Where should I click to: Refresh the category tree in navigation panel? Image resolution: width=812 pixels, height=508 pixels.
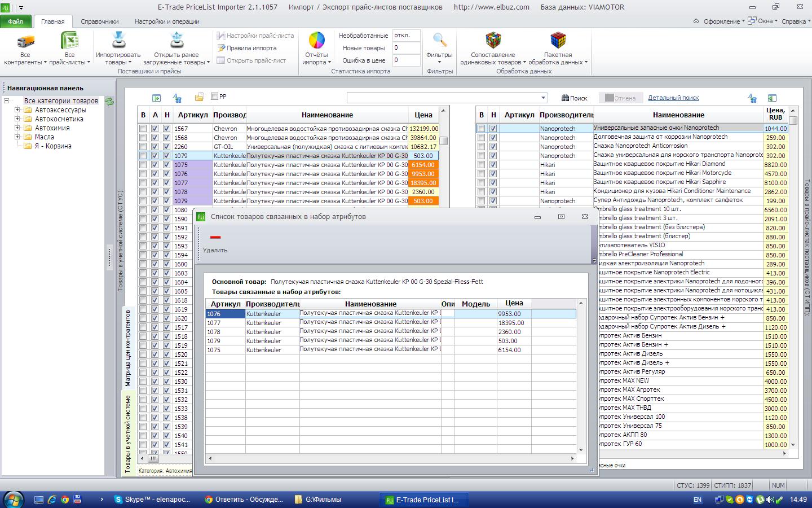109,102
